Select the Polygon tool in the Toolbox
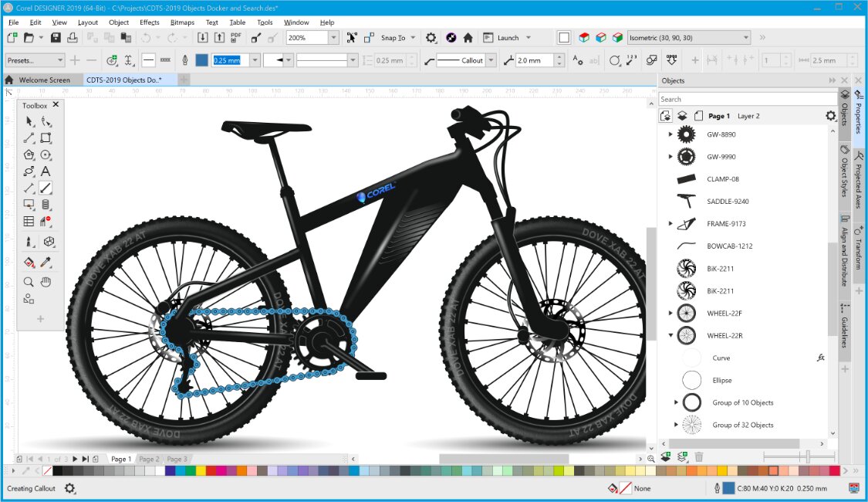The image size is (868, 502). 29,155
